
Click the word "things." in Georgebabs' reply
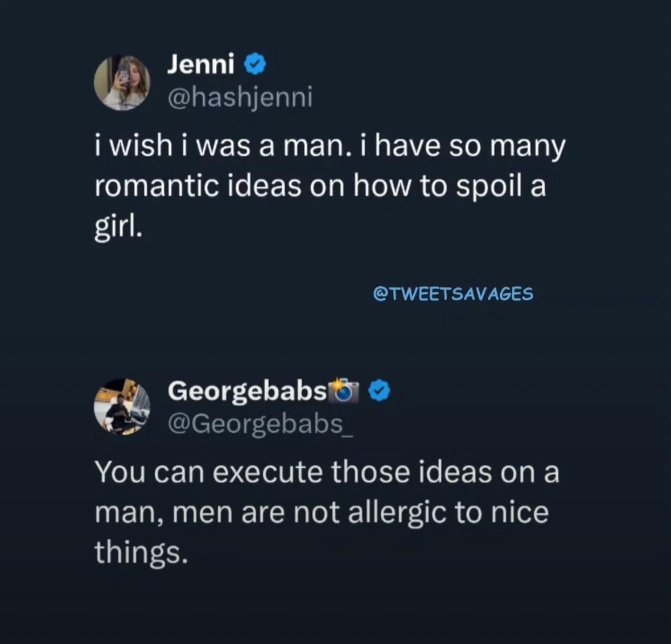click(x=141, y=552)
